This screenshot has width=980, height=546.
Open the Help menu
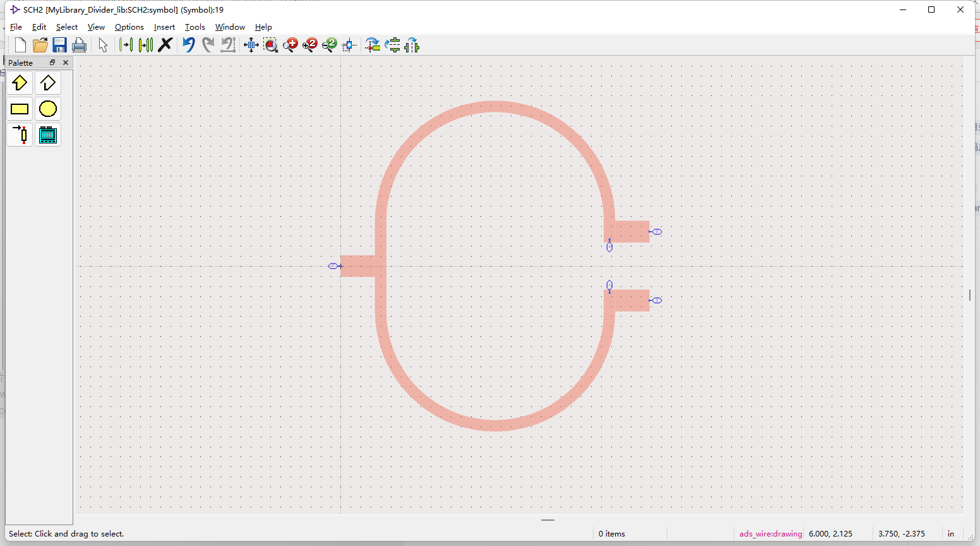coord(263,27)
